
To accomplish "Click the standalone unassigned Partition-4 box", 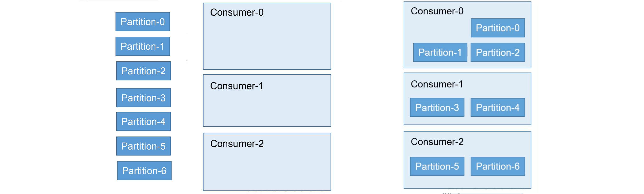I will (143, 121).
